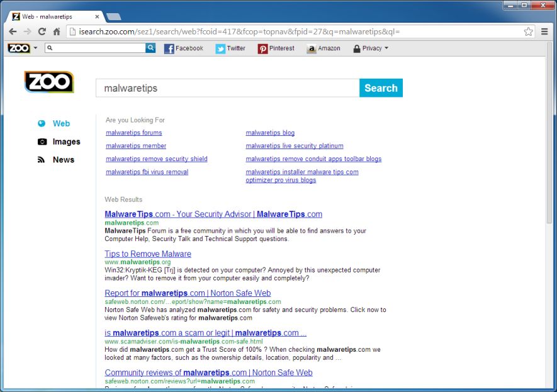The image size is (557, 392).
Task: Open 'is malwaretips.com a scam or legit' result
Action: click(x=205, y=333)
